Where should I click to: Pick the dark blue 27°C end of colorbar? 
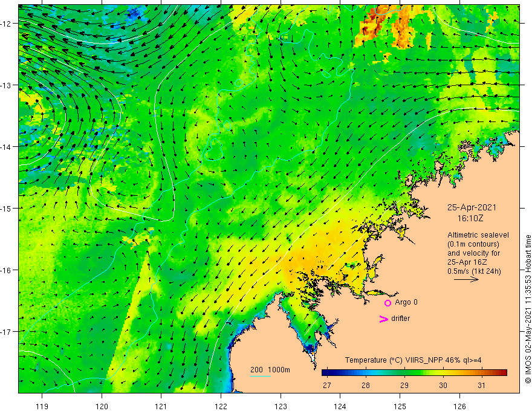[x=326, y=373]
